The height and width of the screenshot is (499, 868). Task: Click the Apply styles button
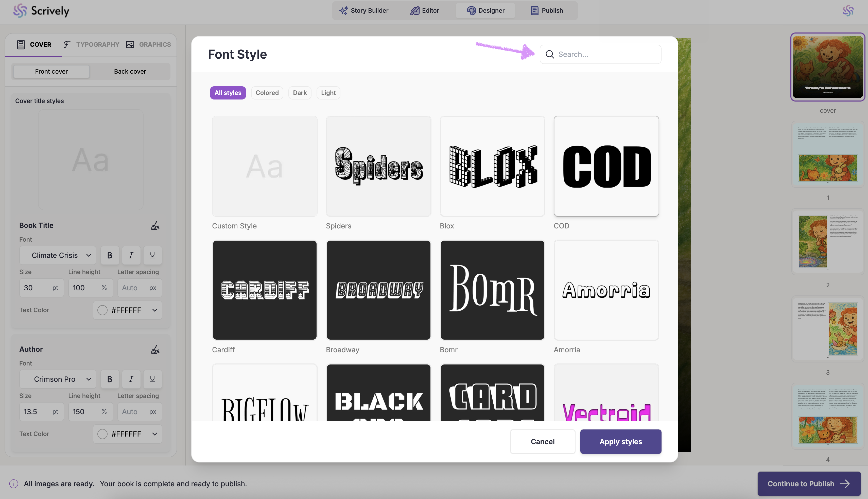coord(620,441)
